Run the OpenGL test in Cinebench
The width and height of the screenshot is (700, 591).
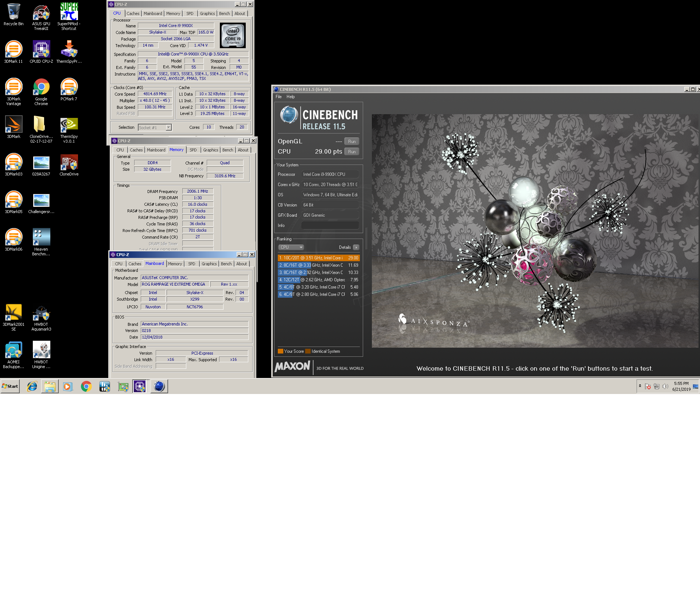tap(352, 141)
